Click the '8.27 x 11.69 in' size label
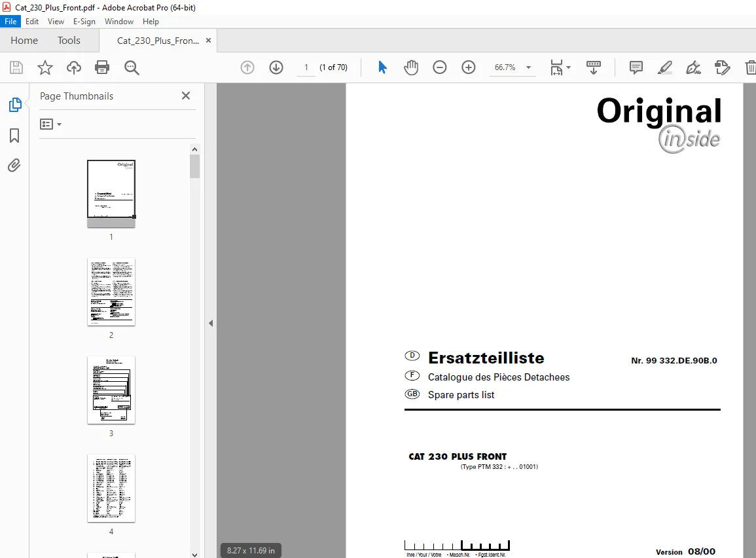The image size is (756, 558). point(251,551)
